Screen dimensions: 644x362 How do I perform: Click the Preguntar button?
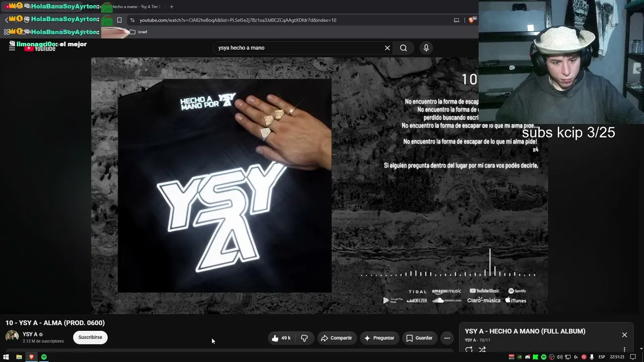(x=379, y=338)
